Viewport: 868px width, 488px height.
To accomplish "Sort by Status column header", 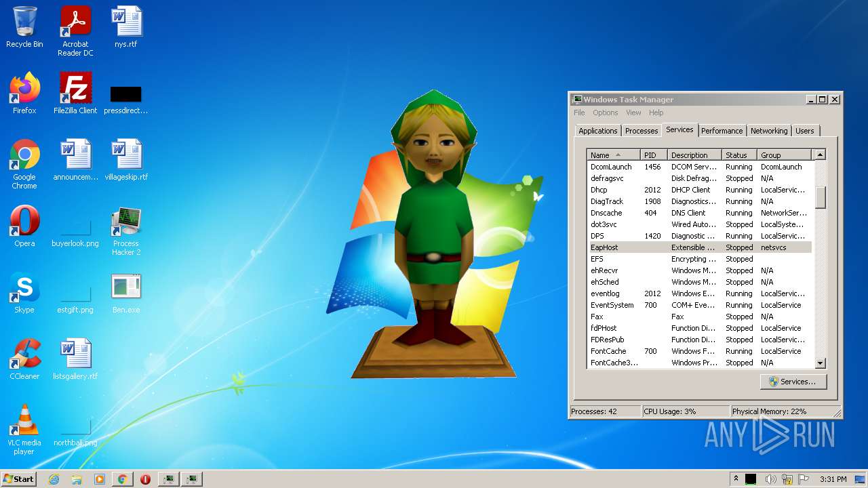I will [x=739, y=155].
